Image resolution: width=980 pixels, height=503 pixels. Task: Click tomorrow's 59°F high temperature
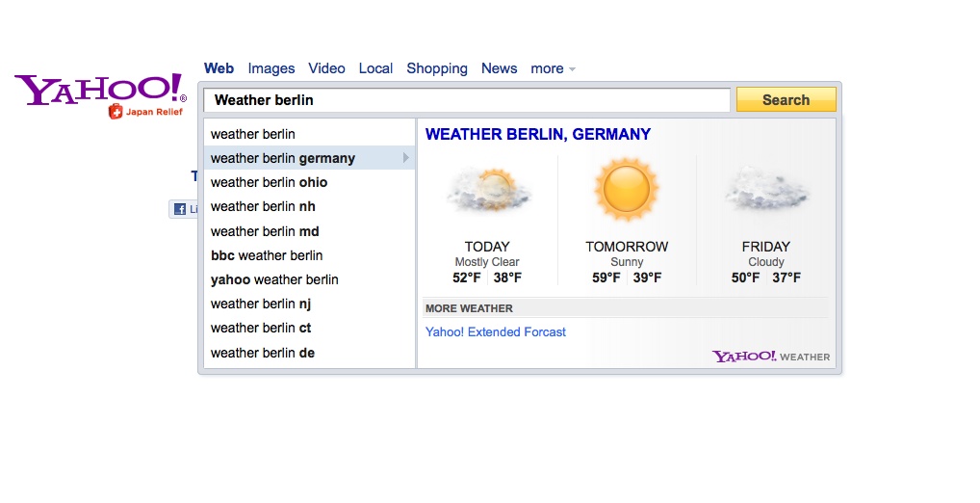click(x=606, y=278)
